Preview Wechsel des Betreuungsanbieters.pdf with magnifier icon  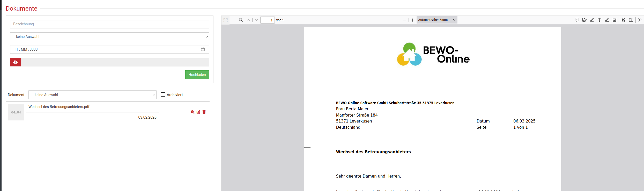tap(193, 112)
